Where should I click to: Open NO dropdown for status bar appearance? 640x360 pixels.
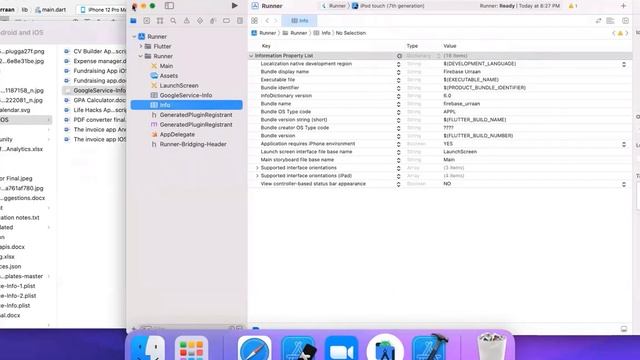coord(624,184)
